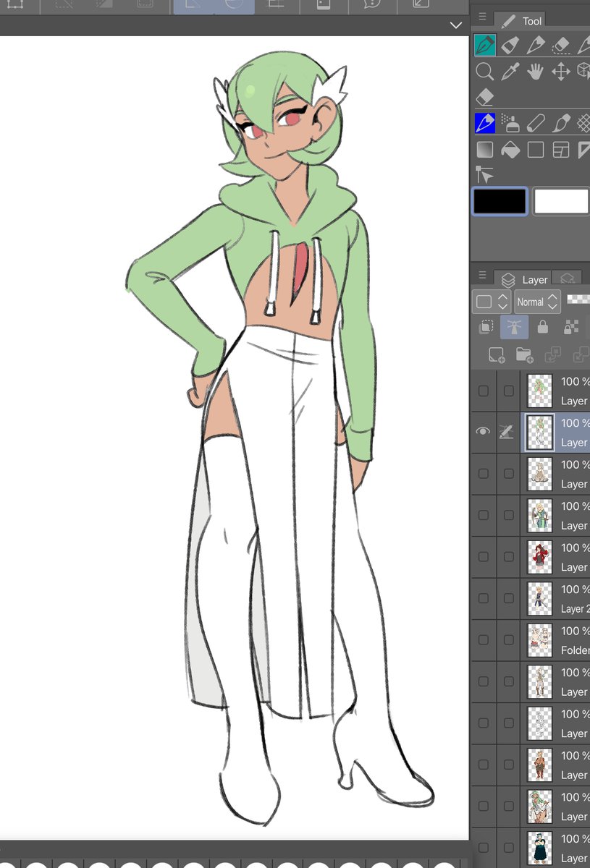Select the Frame Border panel tool
Viewport: 590px width, 868px height.
click(x=561, y=149)
